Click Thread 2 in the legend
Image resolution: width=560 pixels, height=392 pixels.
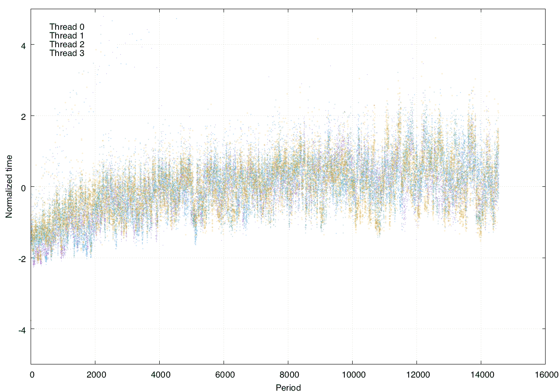click(66, 44)
